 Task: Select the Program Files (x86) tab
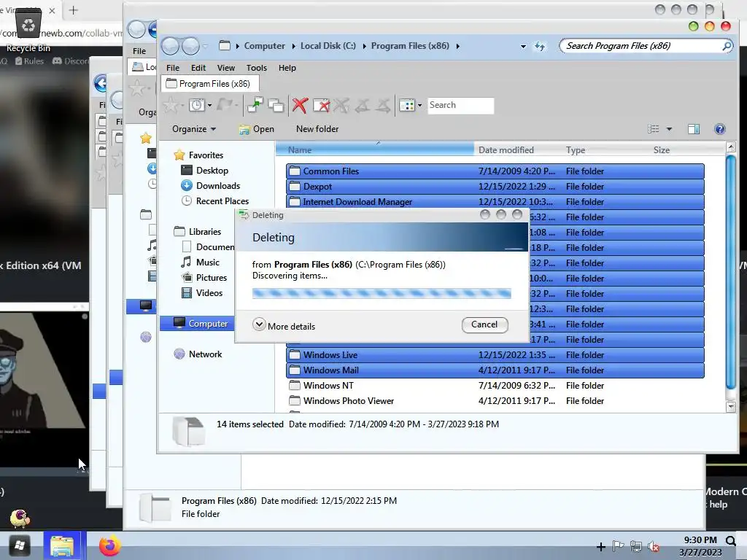click(x=210, y=84)
